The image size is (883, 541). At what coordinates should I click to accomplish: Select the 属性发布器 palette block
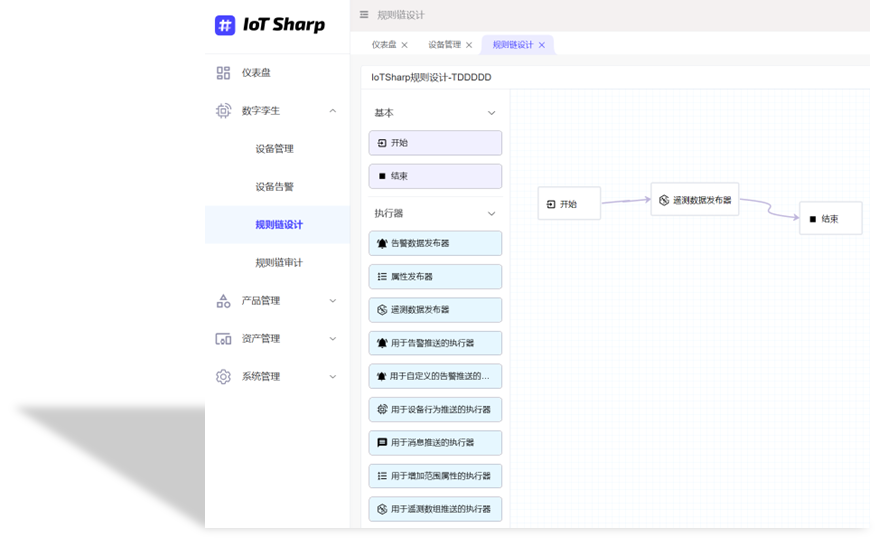coord(435,276)
